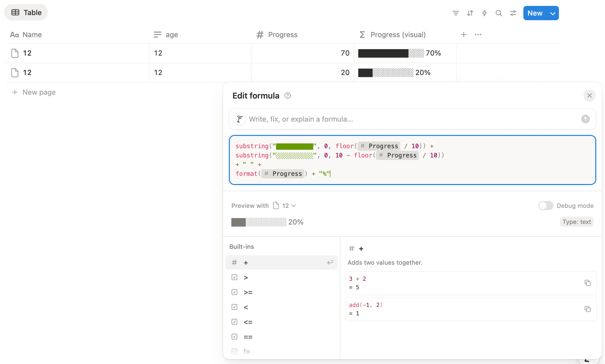The width and height of the screenshot is (605, 364).
Task: Click the # icon on Progress column header
Action: [260, 34]
